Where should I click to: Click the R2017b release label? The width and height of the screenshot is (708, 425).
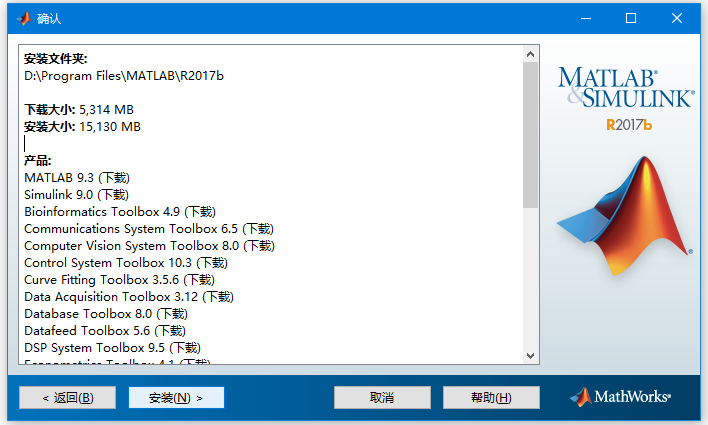click(629, 125)
